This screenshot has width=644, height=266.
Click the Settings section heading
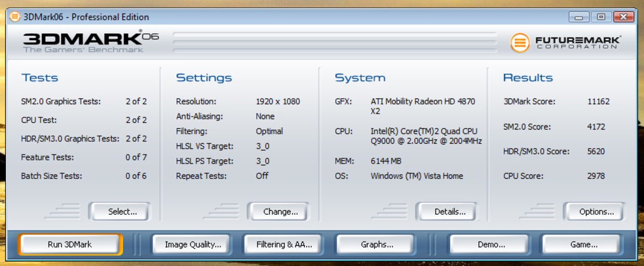pyautogui.click(x=204, y=78)
